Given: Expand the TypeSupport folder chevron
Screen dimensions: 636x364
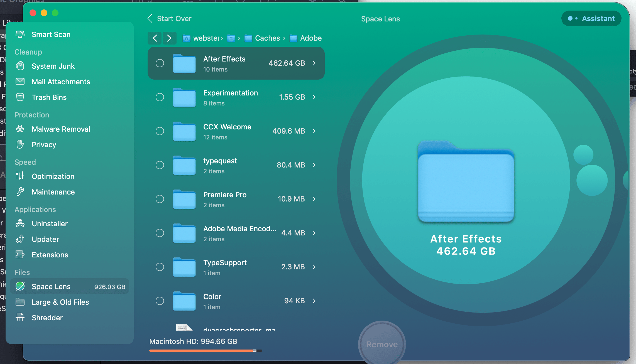Looking at the screenshot, I should tap(314, 267).
